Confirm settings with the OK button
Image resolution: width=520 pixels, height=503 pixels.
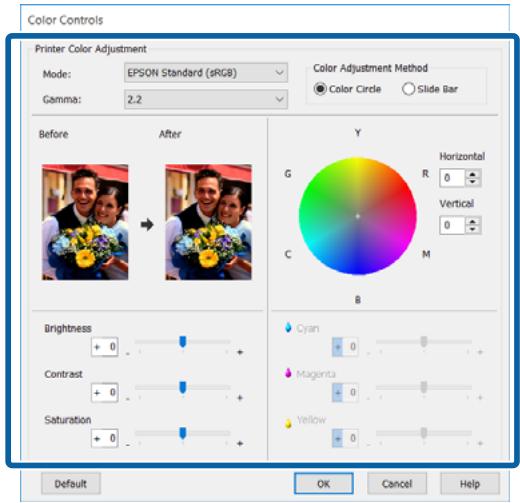[x=324, y=484]
